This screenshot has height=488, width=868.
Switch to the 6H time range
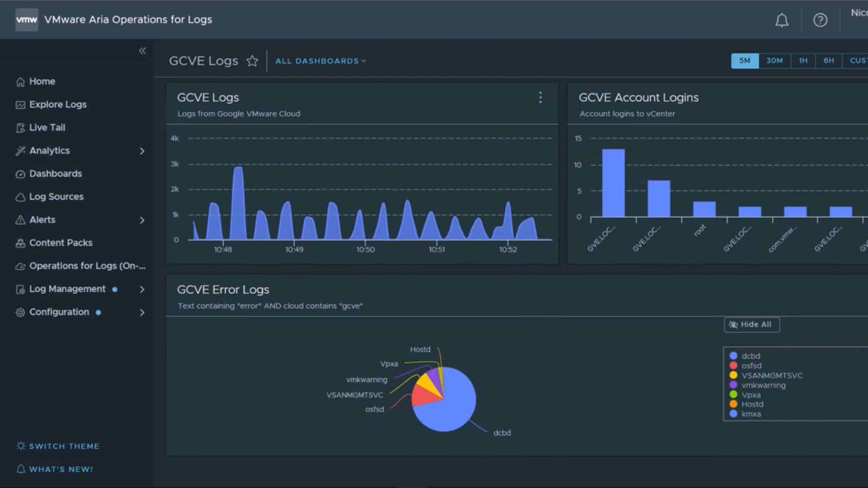(828, 61)
